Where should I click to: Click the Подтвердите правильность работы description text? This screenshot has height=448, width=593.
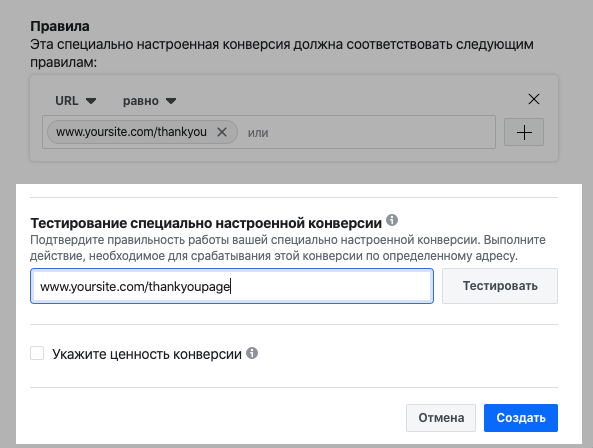288,248
